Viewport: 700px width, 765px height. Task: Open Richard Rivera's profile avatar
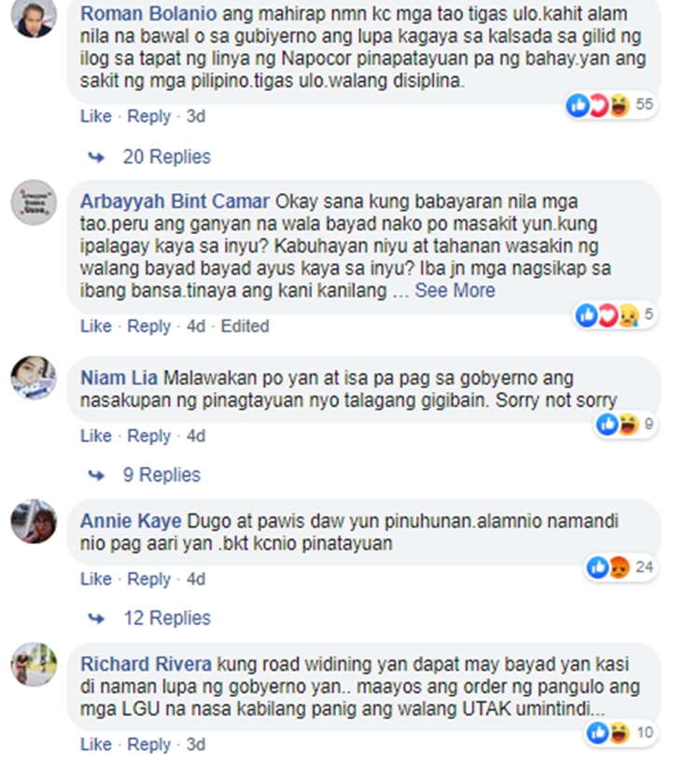click(34, 664)
